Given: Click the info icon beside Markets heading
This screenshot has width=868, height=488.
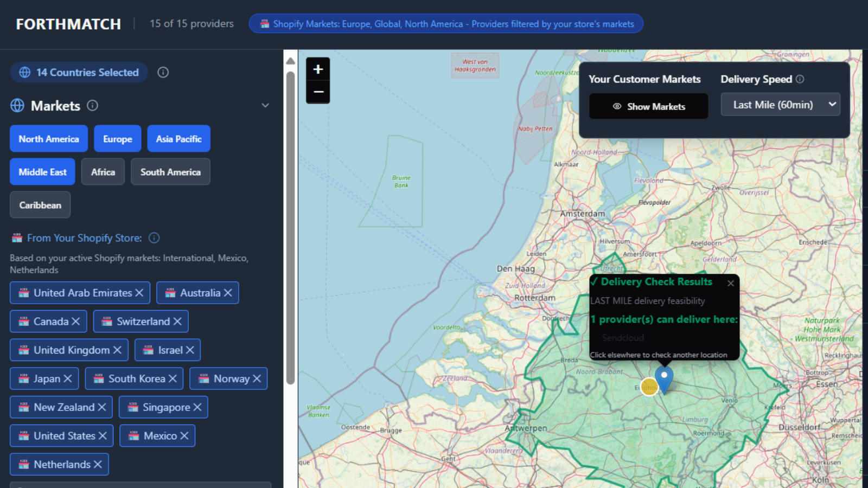Looking at the screenshot, I should tap(93, 106).
